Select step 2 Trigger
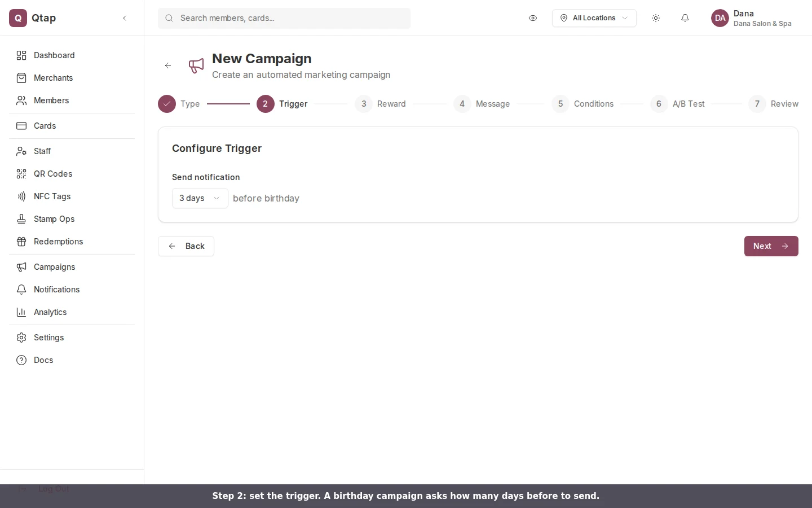This screenshot has width=812, height=508. (282, 104)
